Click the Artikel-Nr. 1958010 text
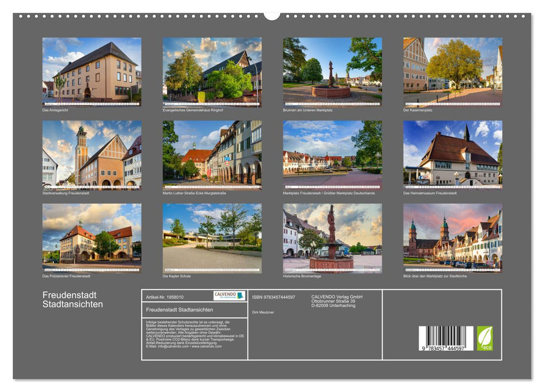Image resolution: width=544 pixels, height=392 pixels. pyautogui.click(x=165, y=296)
